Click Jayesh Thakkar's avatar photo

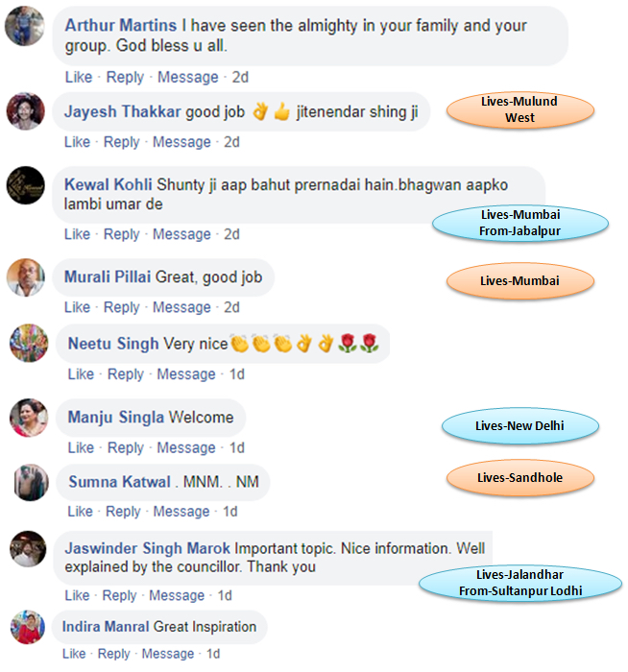click(25, 111)
